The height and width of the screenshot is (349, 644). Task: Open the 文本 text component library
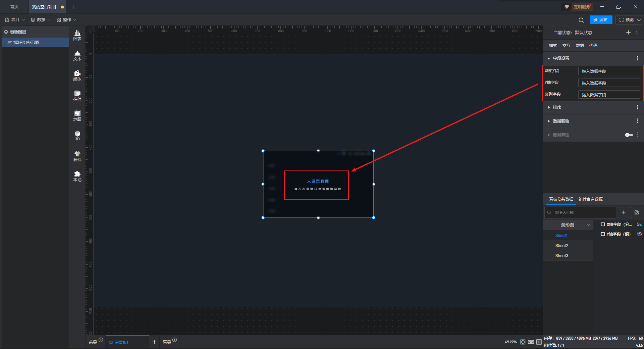[77, 55]
